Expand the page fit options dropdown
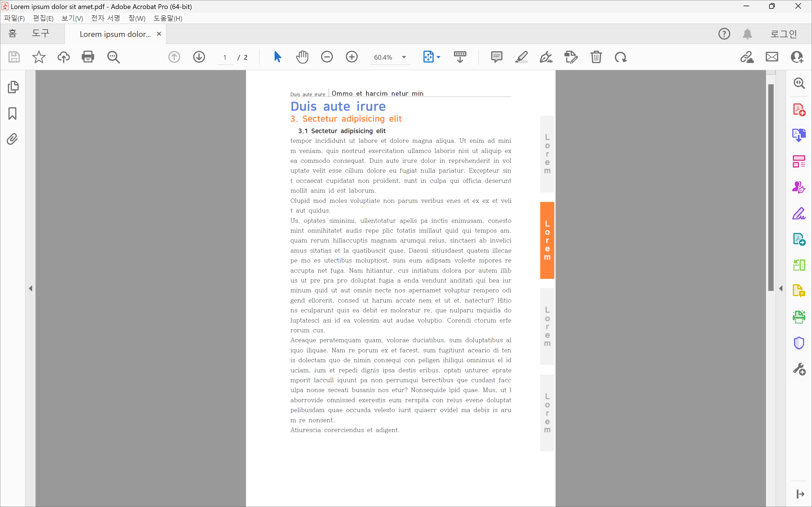The height and width of the screenshot is (507, 812). [x=438, y=57]
